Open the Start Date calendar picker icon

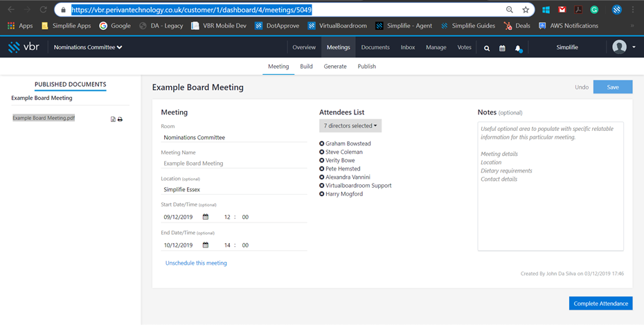point(206,216)
